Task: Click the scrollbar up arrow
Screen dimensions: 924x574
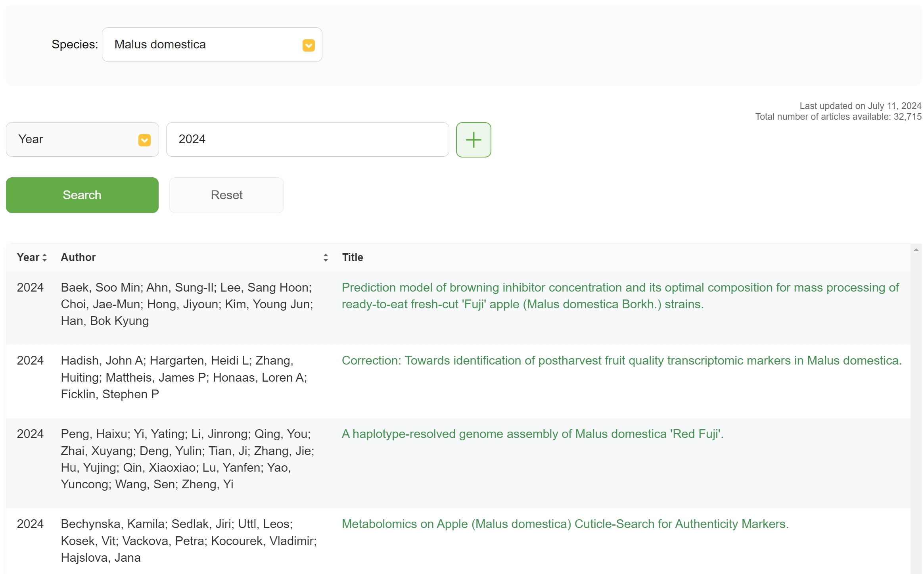Action: point(916,250)
